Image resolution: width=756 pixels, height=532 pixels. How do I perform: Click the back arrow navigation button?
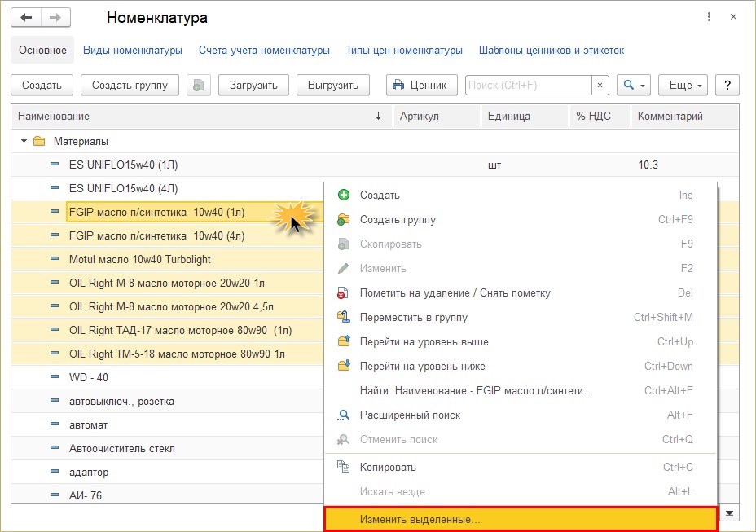26,18
